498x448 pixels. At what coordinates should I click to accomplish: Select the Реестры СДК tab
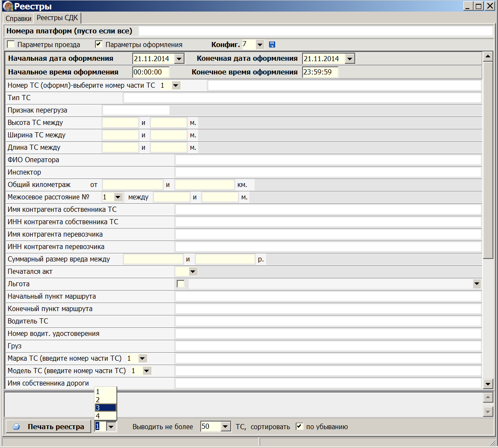[57, 18]
